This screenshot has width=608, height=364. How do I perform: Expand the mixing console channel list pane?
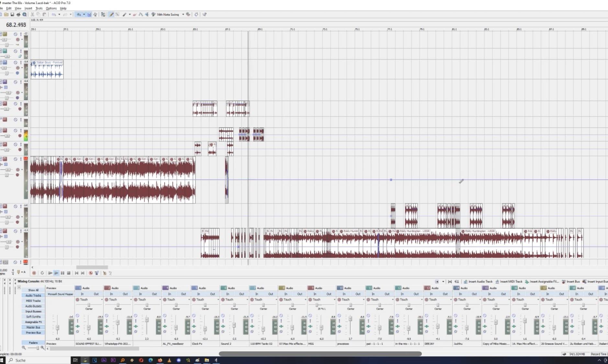(x=19, y=287)
